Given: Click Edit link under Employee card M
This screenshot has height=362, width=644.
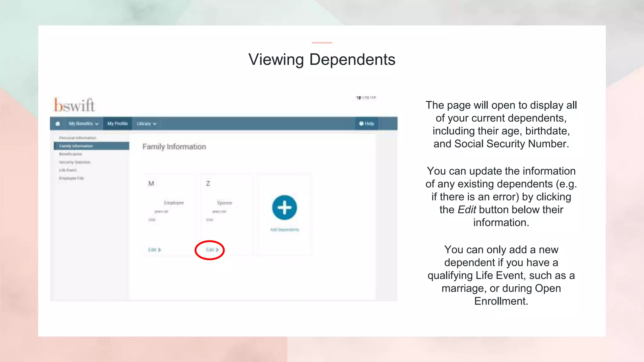Looking at the screenshot, I should pos(154,250).
